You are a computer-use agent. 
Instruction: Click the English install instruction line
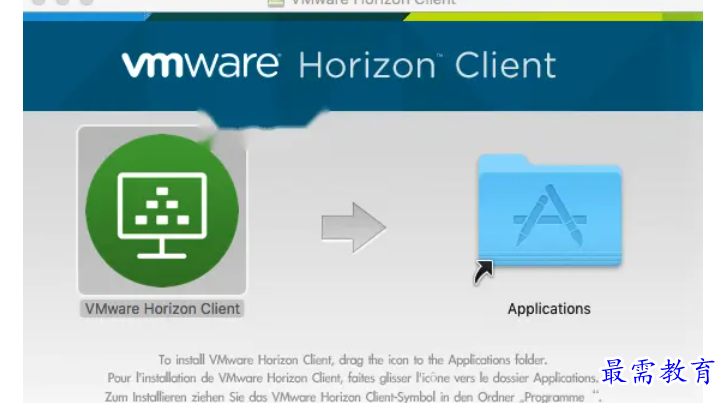(x=353, y=360)
